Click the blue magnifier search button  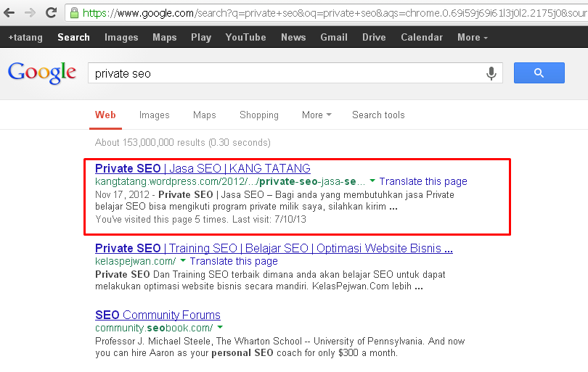click(539, 73)
